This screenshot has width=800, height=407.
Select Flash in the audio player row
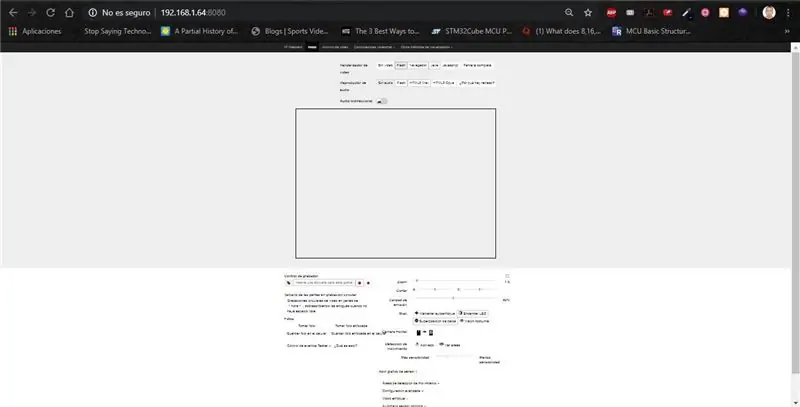point(401,83)
